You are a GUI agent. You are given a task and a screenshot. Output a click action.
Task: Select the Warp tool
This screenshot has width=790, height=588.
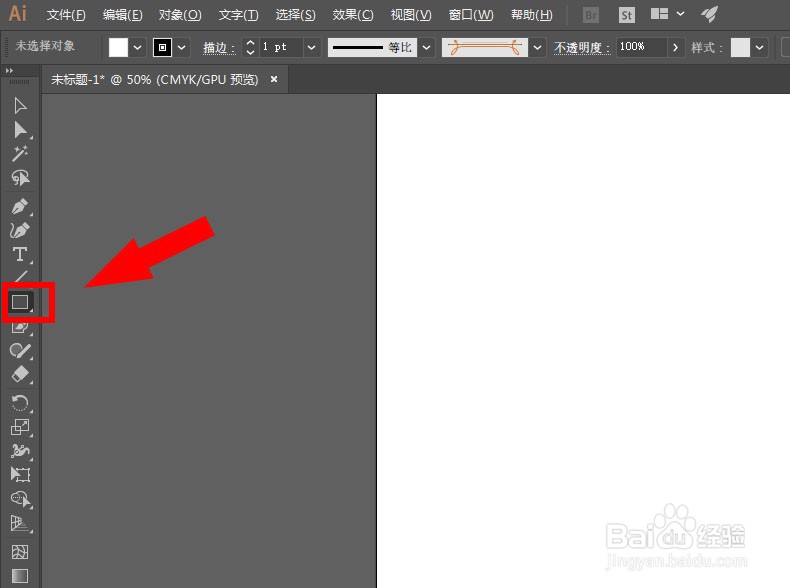[20, 450]
